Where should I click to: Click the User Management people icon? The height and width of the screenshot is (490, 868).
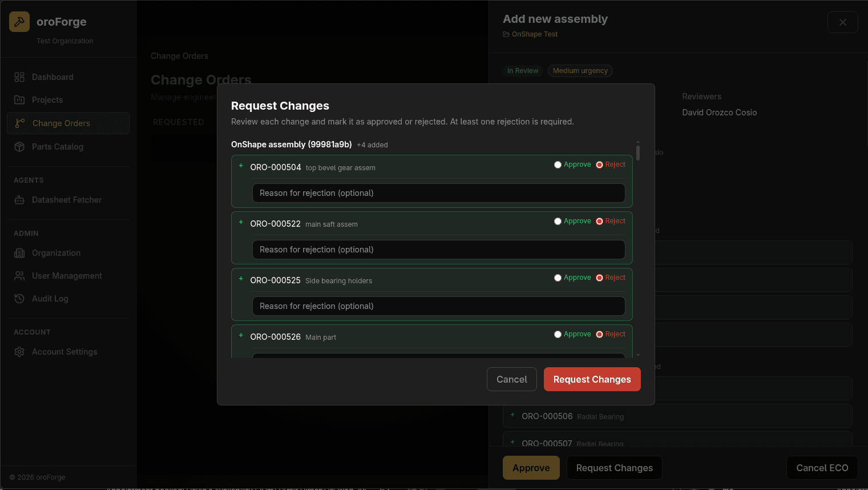tap(19, 276)
